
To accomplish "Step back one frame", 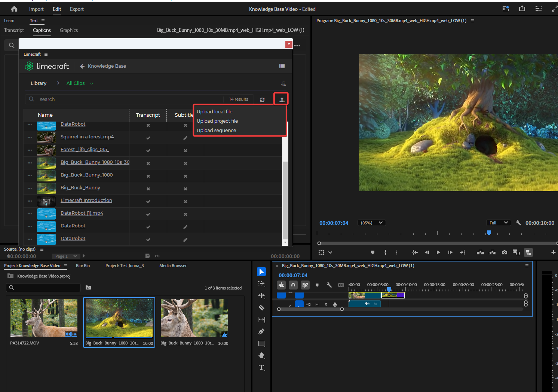I will [x=427, y=252].
